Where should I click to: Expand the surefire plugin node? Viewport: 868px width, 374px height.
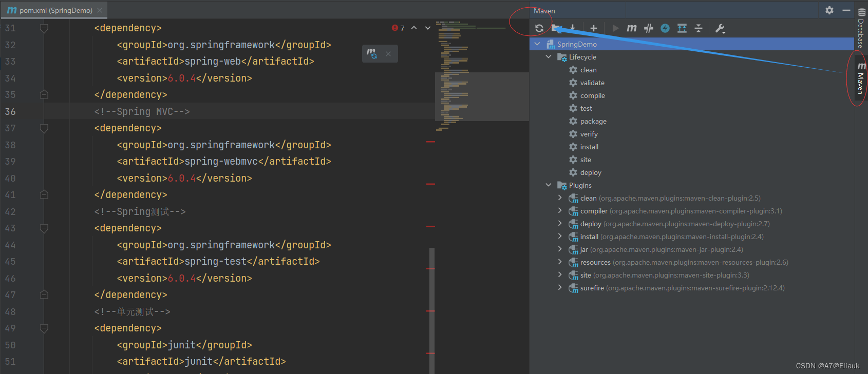pos(560,288)
